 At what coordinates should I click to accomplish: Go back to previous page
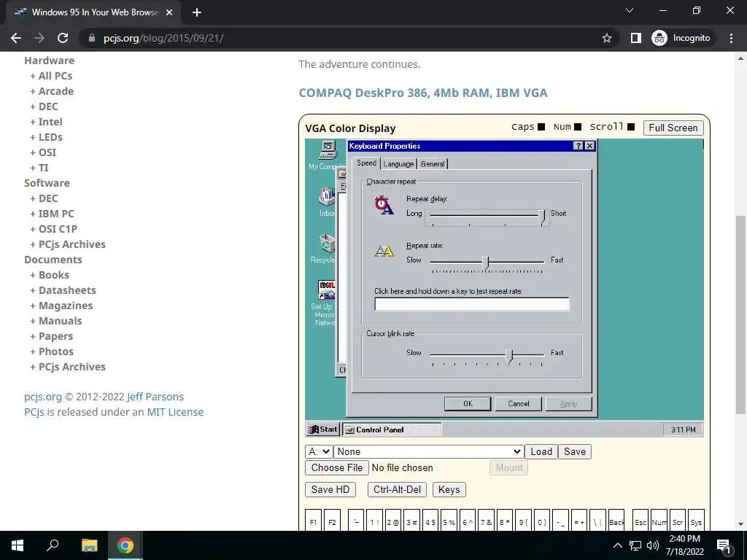coord(16,38)
